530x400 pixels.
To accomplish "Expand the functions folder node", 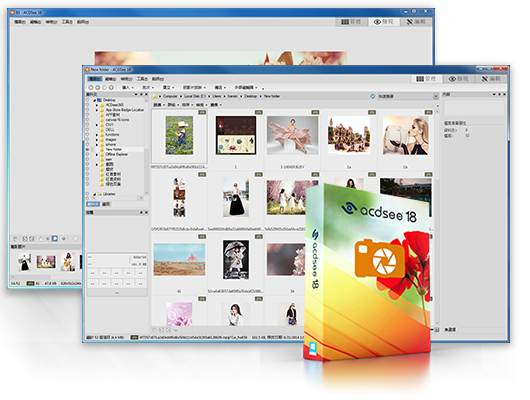I will (x=97, y=135).
